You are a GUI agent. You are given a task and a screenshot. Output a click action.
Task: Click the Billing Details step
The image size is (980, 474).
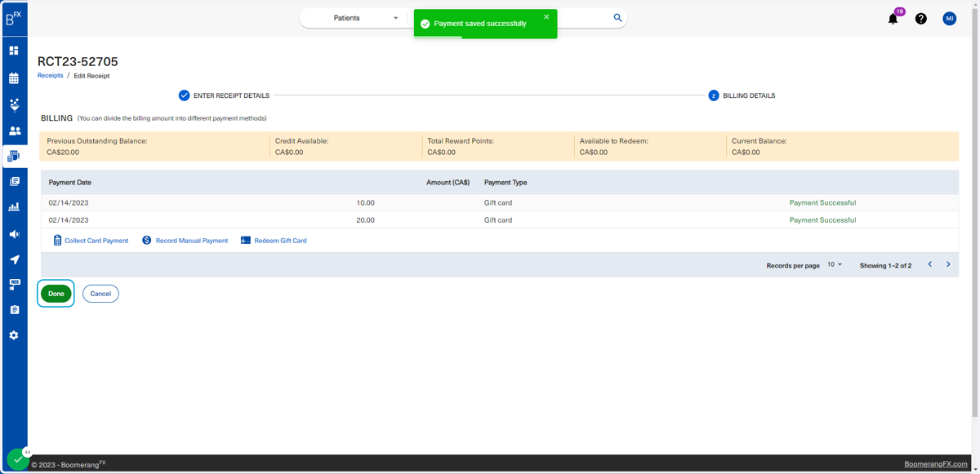(x=742, y=95)
